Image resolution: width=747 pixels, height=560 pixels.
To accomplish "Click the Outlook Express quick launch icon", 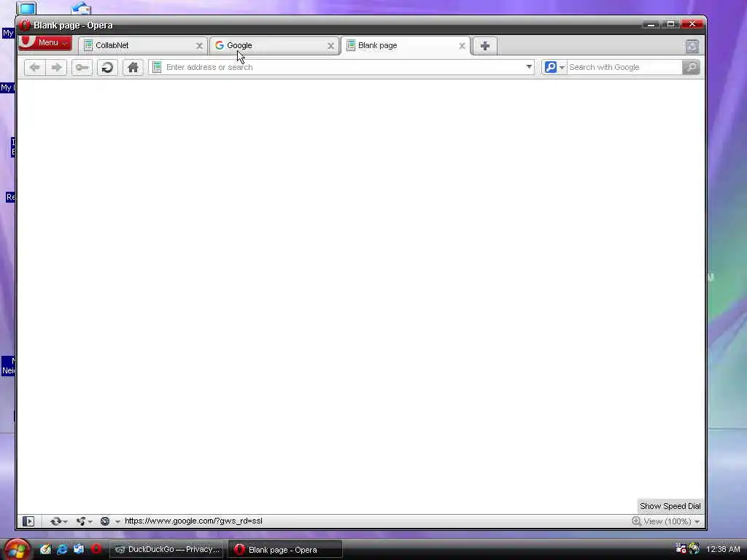I will [x=79, y=549].
